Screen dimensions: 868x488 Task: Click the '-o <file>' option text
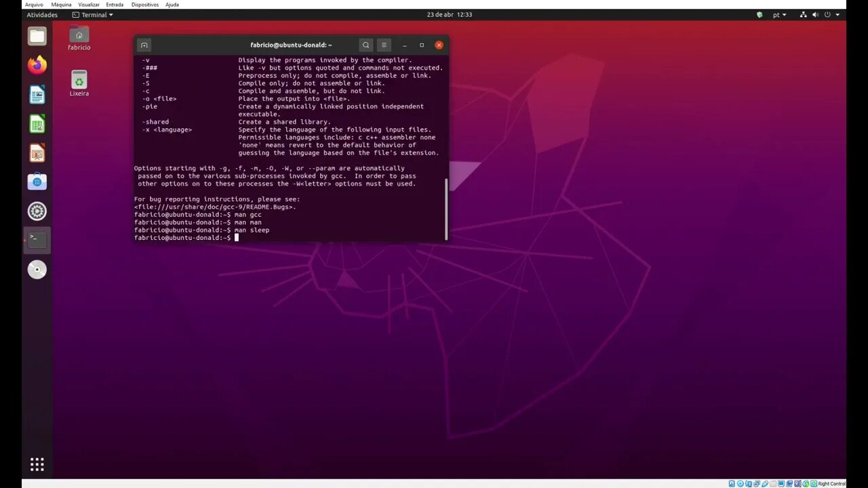[159, 99]
